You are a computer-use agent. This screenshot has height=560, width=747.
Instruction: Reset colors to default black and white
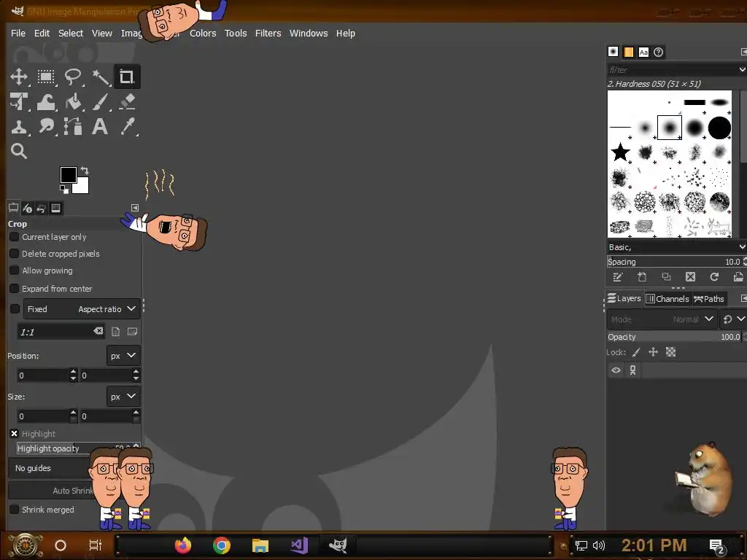click(x=64, y=190)
